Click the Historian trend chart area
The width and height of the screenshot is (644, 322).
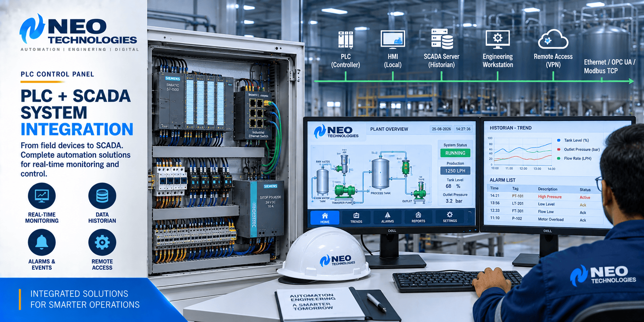[523, 152]
